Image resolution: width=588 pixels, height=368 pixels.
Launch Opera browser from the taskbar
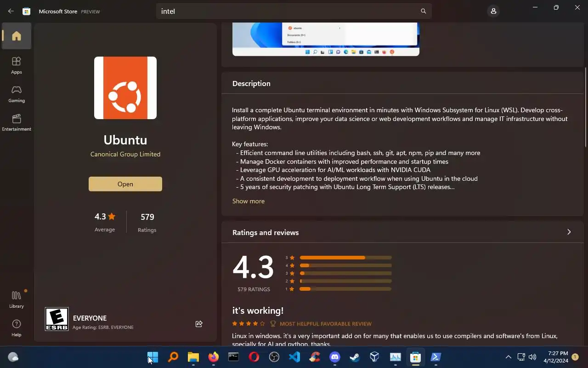pos(254,357)
